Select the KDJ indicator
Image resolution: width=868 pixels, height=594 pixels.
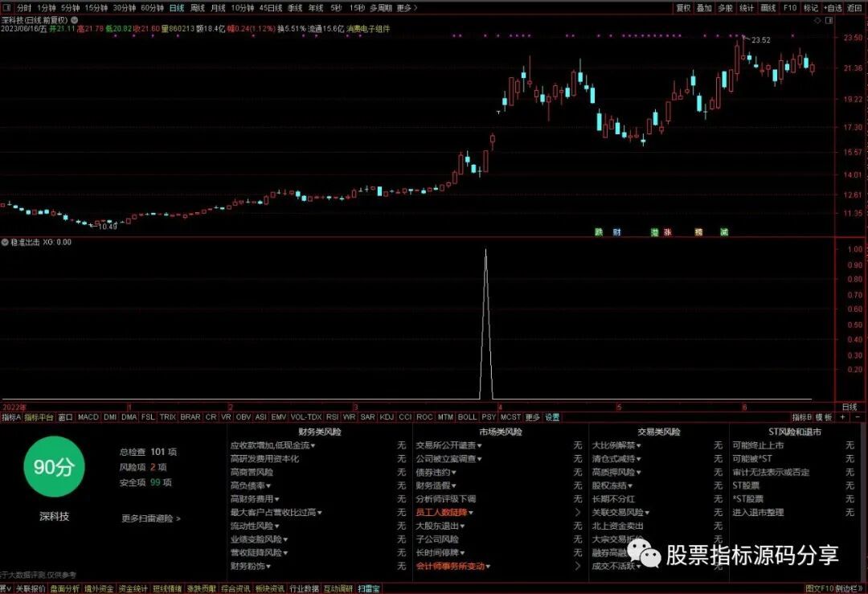[387, 417]
